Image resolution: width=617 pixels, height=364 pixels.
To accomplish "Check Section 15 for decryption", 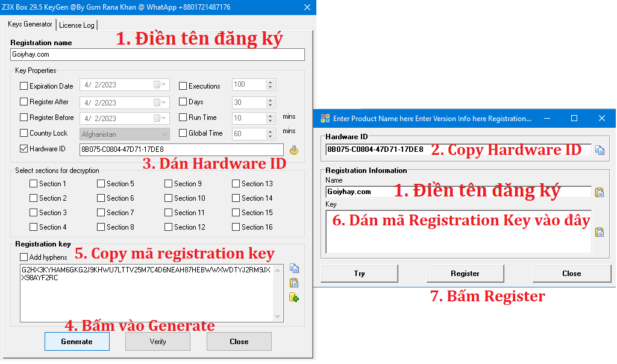I will tap(236, 213).
